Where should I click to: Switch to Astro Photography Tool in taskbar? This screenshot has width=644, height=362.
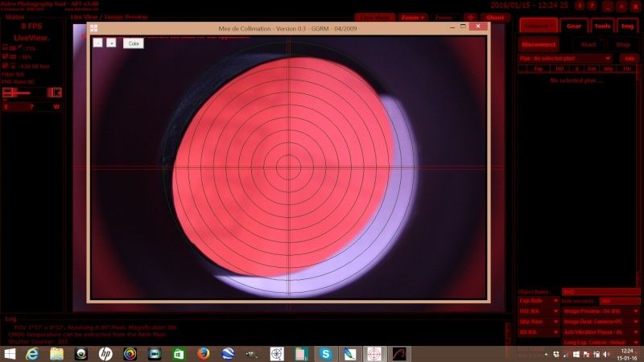coord(398,354)
